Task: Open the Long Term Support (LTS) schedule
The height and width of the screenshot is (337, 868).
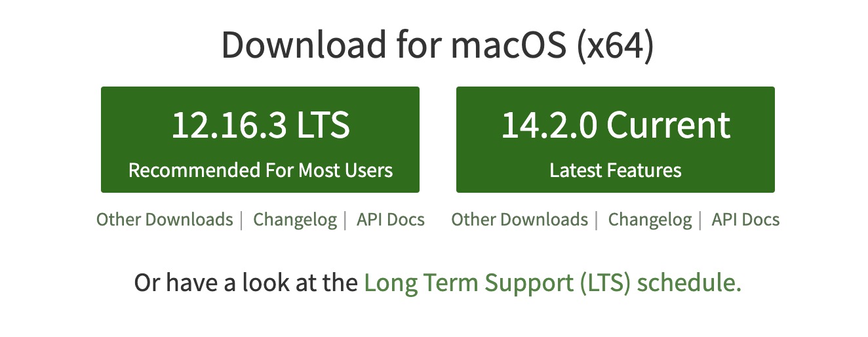Action: (x=552, y=283)
